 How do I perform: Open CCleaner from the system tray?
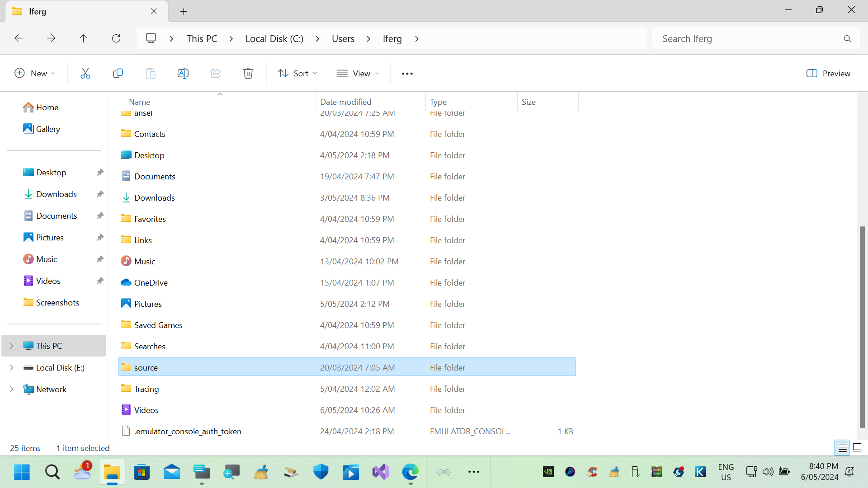point(592,472)
